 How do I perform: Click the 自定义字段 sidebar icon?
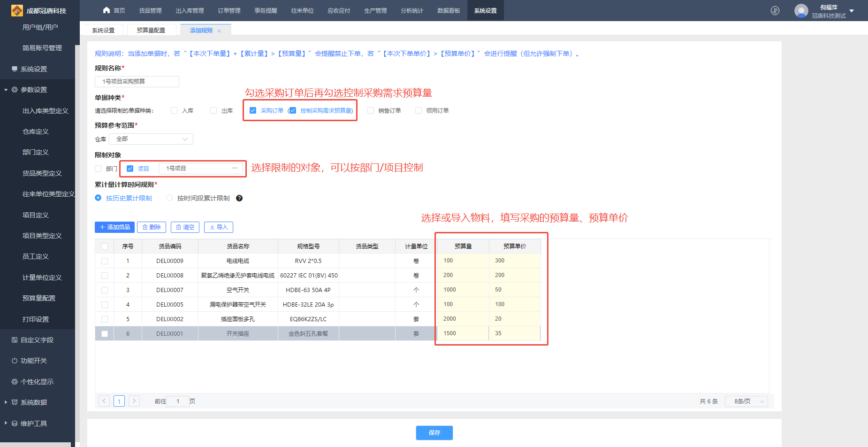coord(15,340)
